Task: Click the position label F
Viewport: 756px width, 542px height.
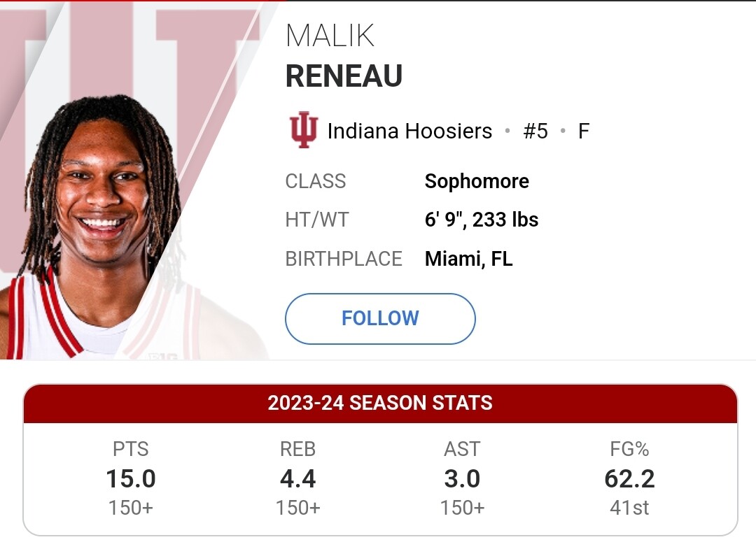Action: 583,131
